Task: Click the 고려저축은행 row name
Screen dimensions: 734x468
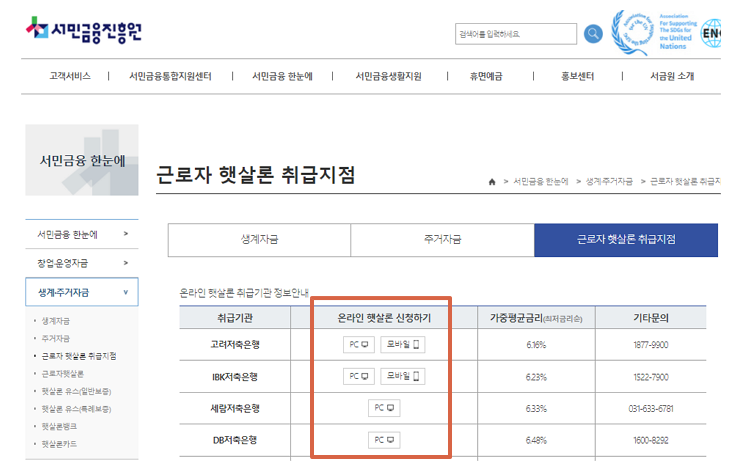Action: pyautogui.click(x=235, y=345)
